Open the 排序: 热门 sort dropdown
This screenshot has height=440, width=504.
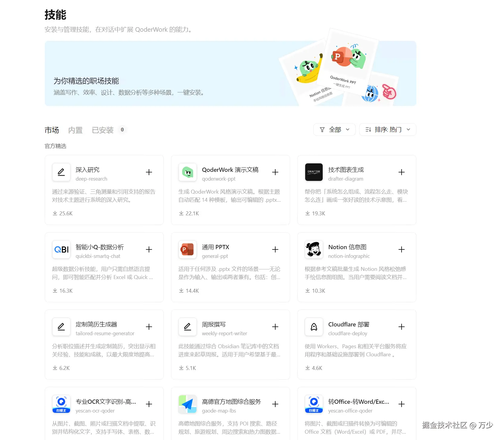tap(388, 130)
